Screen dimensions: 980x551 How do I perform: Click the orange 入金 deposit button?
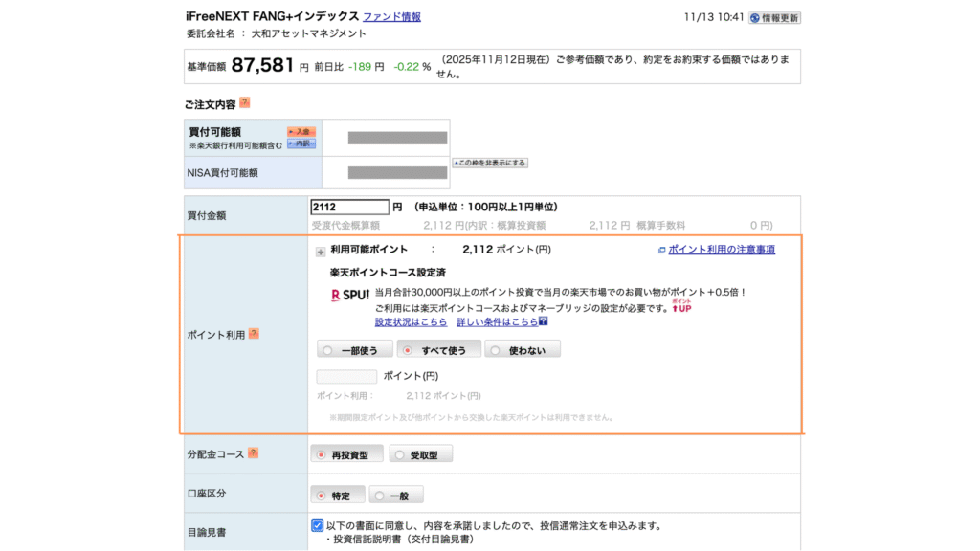(301, 132)
